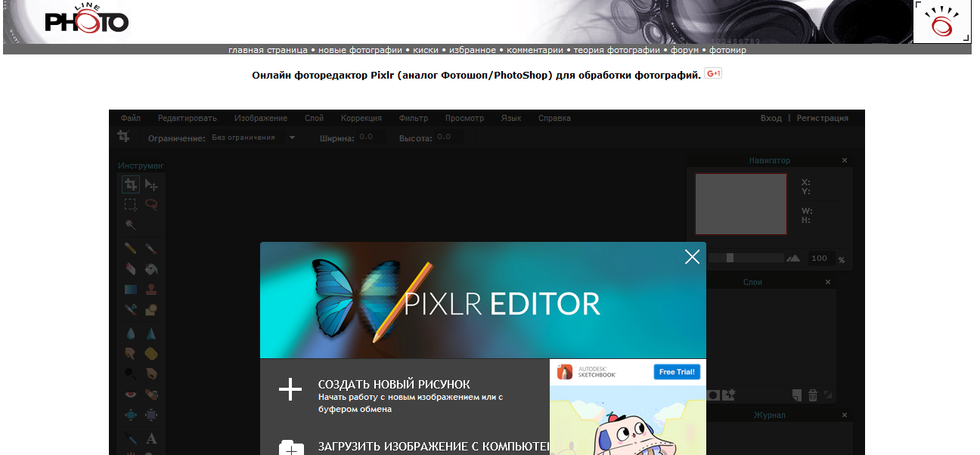This screenshot has width=980, height=455.
Task: Choose Создать новый рисунок option
Action: pos(394,385)
